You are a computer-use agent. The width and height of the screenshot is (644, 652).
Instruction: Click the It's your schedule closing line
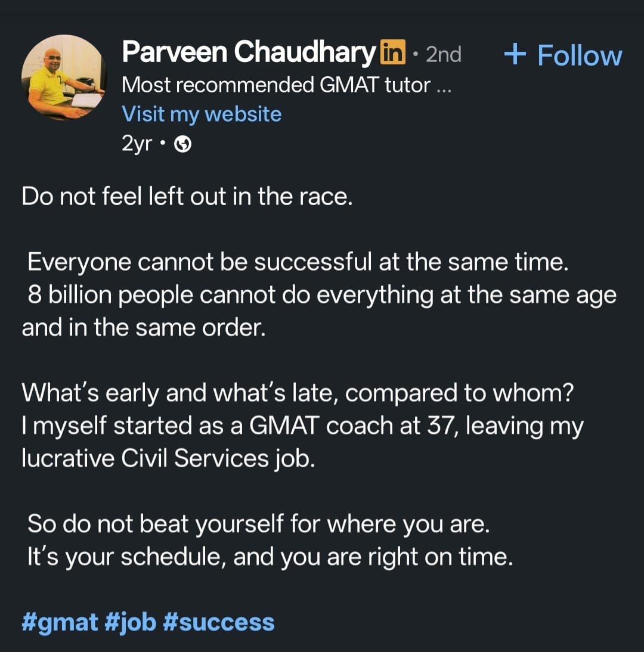pos(270,557)
